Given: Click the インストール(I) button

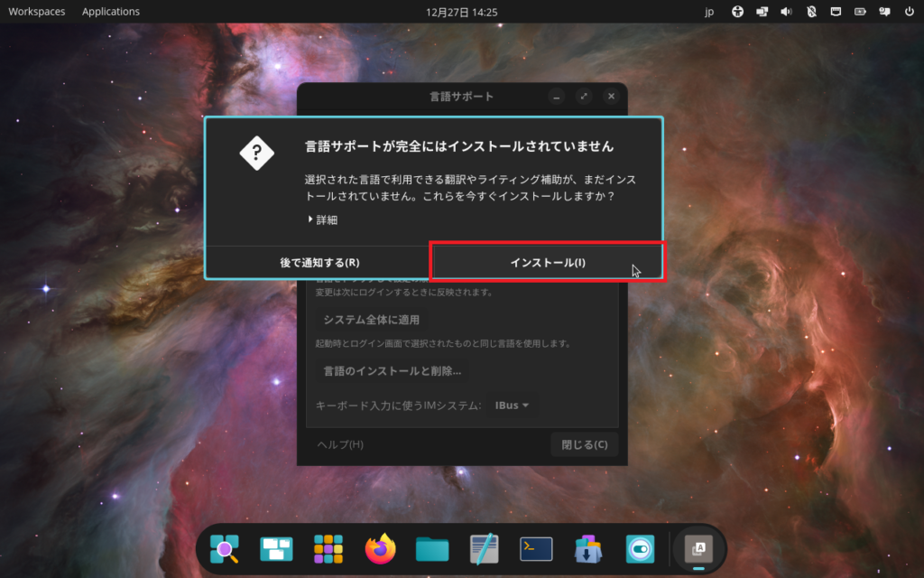Looking at the screenshot, I should pyautogui.click(x=548, y=263).
